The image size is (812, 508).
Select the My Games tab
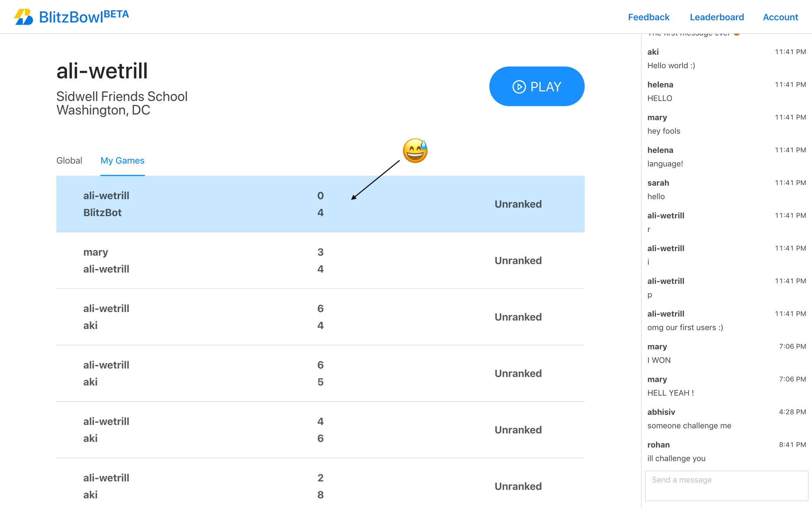[122, 161]
